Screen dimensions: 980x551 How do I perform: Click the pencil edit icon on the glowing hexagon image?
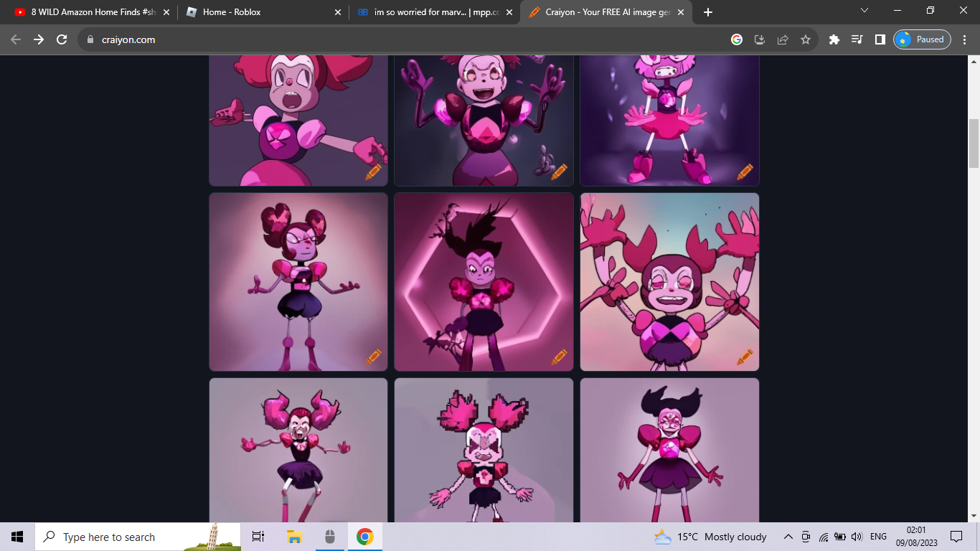[559, 357]
